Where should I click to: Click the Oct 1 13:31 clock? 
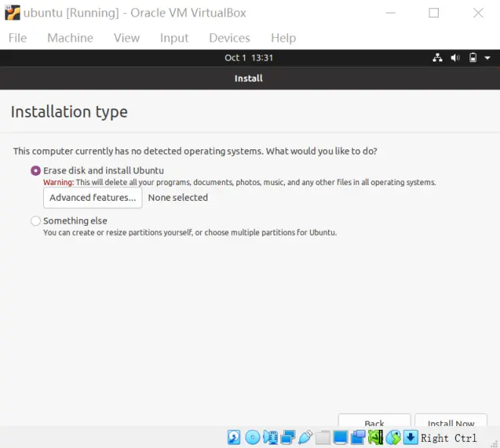pyautogui.click(x=248, y=58)
